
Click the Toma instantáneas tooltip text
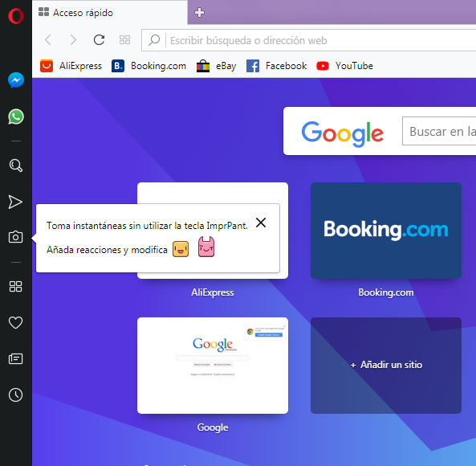(147, 226)
